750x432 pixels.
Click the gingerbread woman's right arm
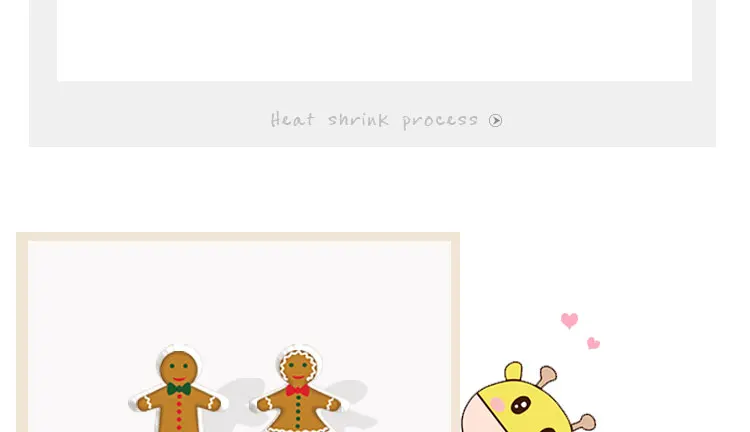point(328,402)
